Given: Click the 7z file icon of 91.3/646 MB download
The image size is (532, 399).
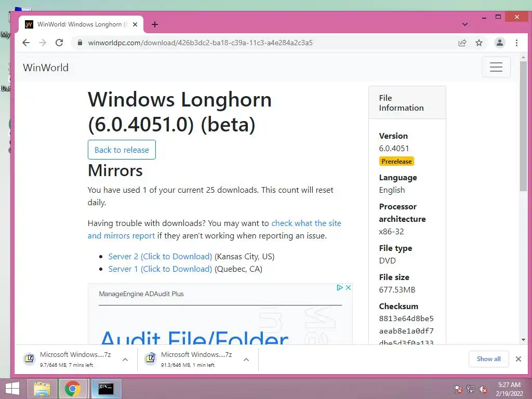Looking at the screenshot, I should click(x=150, y=358).
